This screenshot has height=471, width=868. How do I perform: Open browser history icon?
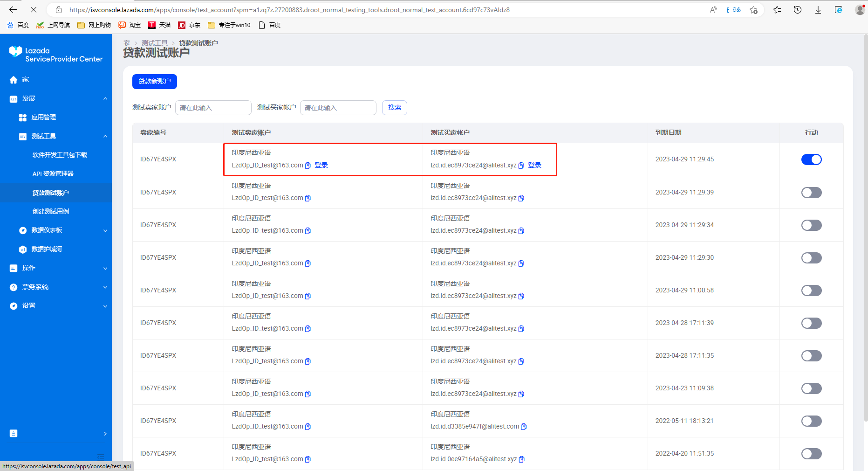coord(797,10)
